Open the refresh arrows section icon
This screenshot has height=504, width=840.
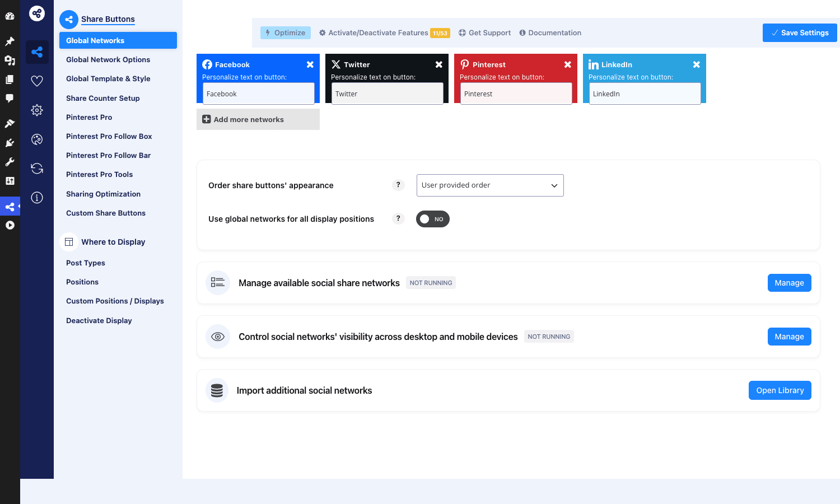37,169
